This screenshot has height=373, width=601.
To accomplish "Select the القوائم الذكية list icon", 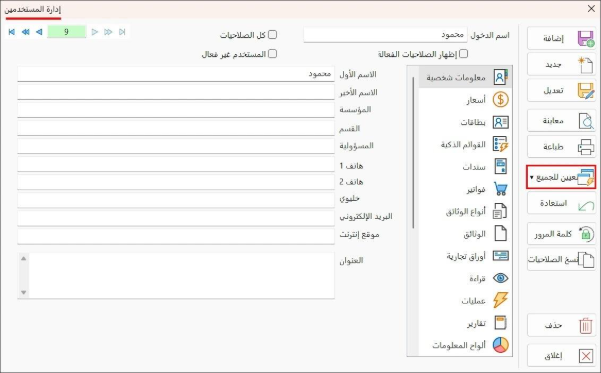I will (x=501, y=145).
